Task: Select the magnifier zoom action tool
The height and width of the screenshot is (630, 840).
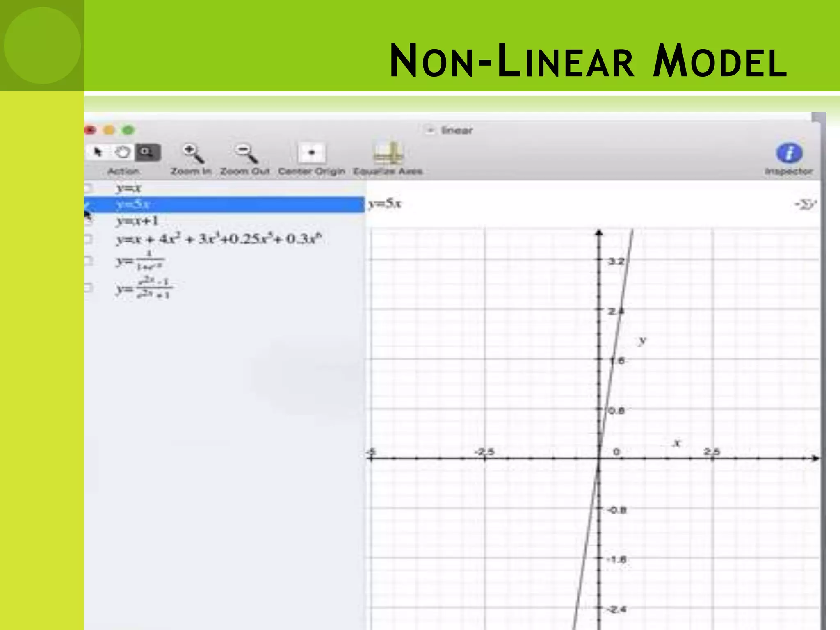Action: coord(148,152)
